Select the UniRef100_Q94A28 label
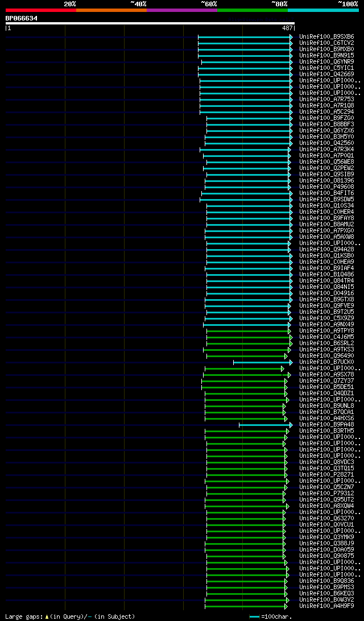The width and height of the screenshot is (364, 621). click(327, 250)
